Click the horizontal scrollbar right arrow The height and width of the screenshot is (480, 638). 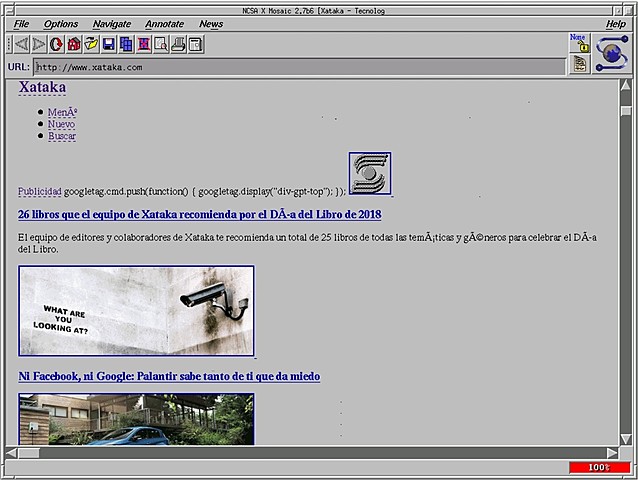pyautogui.click(x=612, y=453)
